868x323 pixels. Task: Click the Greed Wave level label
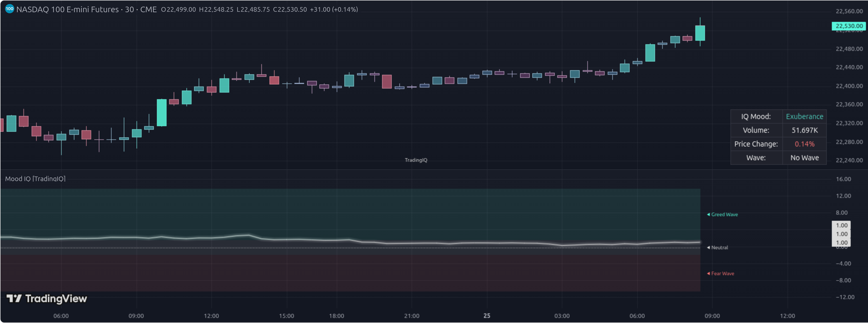click(x=724, y=214)
